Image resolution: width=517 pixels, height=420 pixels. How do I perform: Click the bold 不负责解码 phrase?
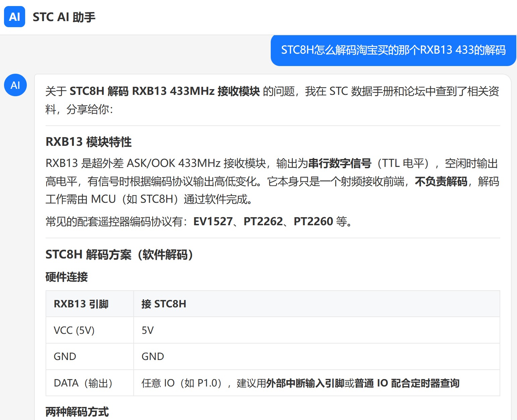click(441, 181)
